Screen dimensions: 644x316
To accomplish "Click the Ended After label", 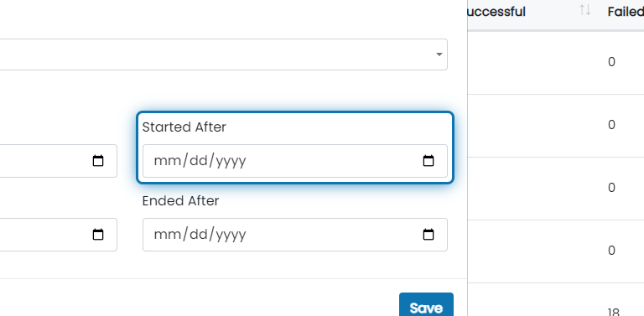I will click(180, 201).
